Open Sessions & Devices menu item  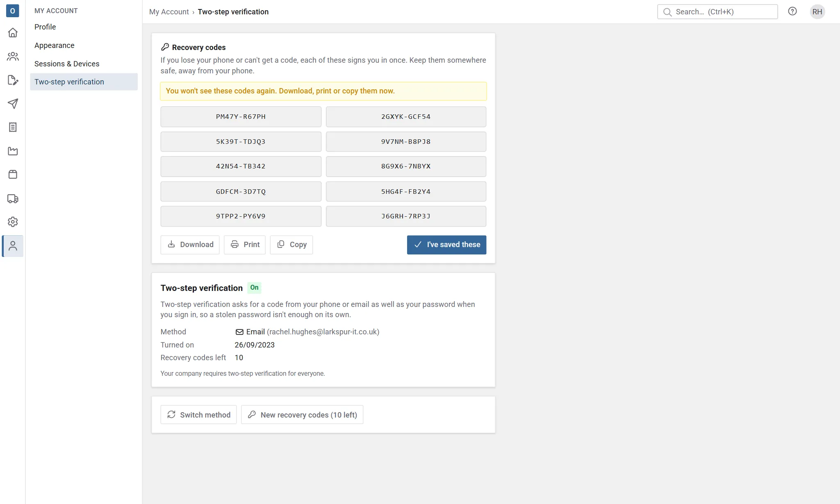[x=84, y=64]
